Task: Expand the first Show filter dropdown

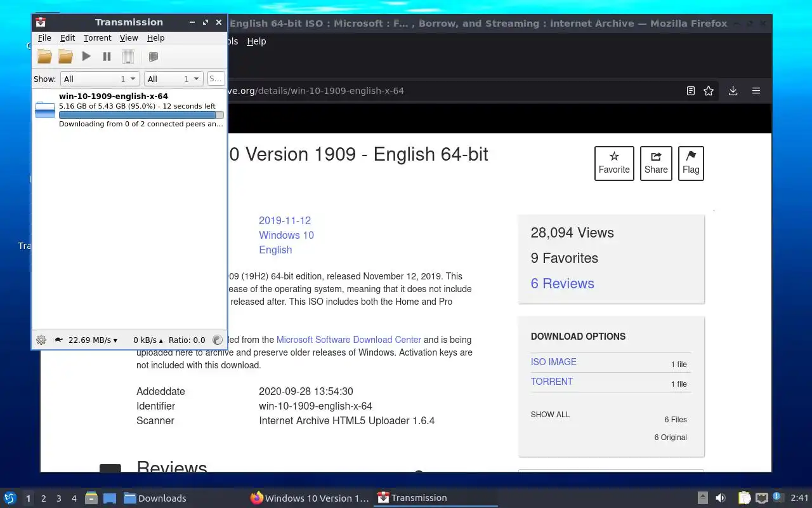Action: [100, 79]
